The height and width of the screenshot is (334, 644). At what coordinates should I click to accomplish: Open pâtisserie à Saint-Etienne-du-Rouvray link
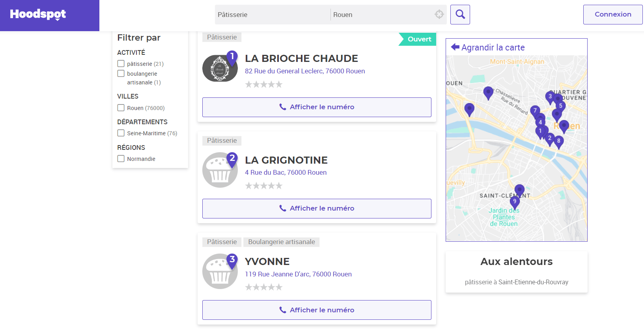[516, 282]
